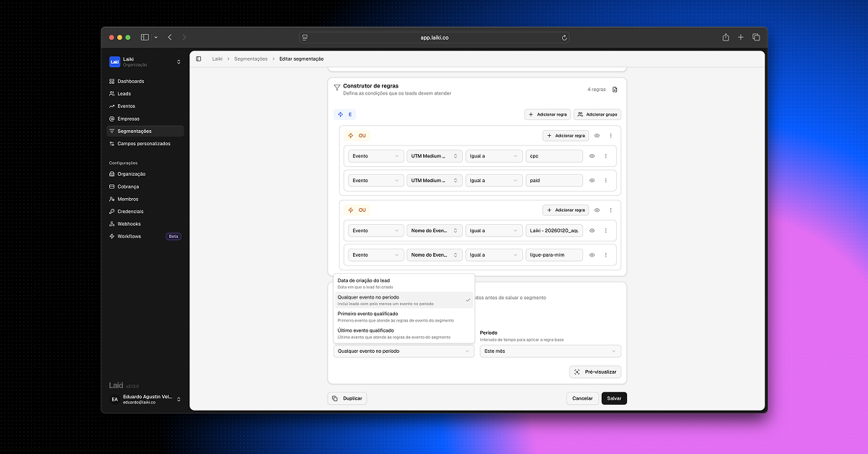The width and height of the screenshot is (868, 454).
Task: Select Segmentações in the sidebar
Action: click(145, 131)
